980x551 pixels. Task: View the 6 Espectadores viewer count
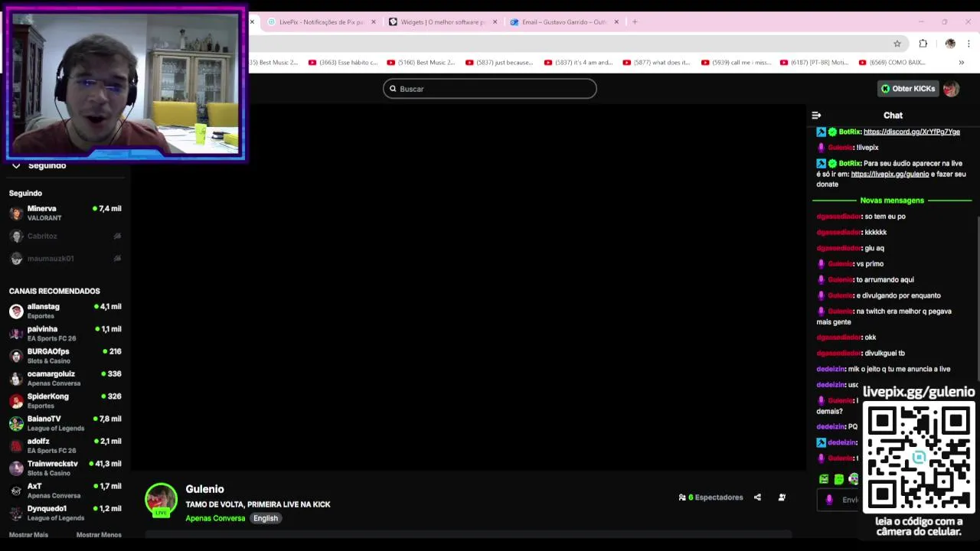(711, 497)
